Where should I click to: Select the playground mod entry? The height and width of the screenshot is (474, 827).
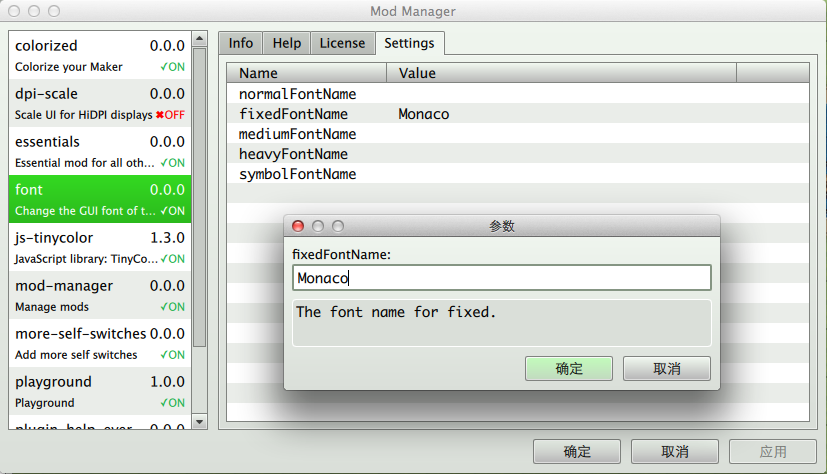click(100, 391)
